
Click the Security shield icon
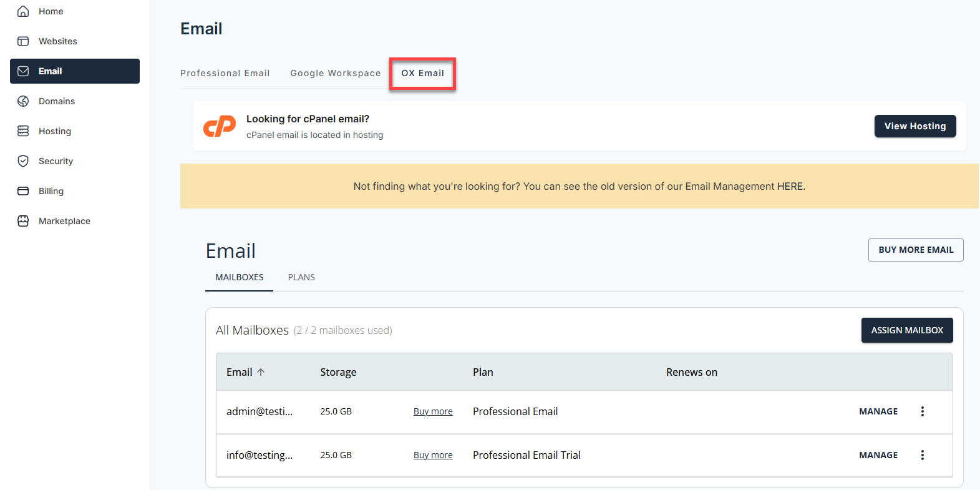23,161
